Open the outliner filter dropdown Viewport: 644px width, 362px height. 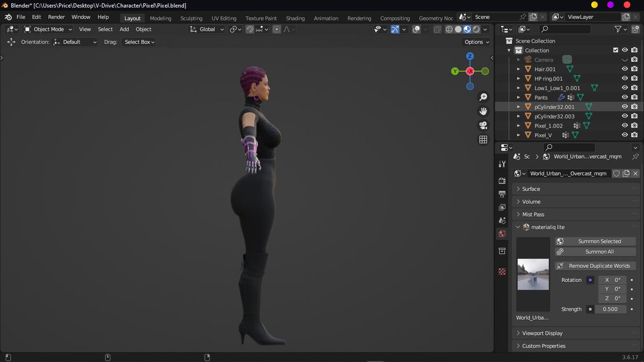620,29
